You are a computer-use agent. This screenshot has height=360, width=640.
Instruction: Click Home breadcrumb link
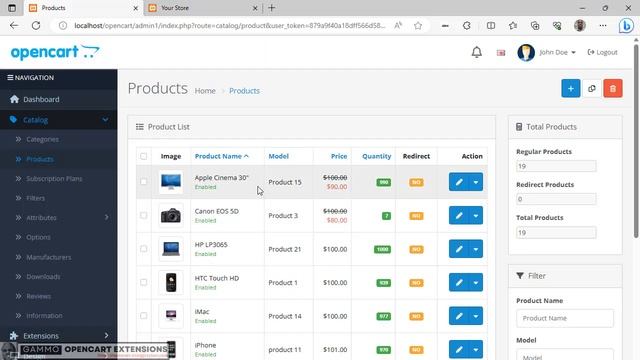pyautogui.click(x=205, y=91)
